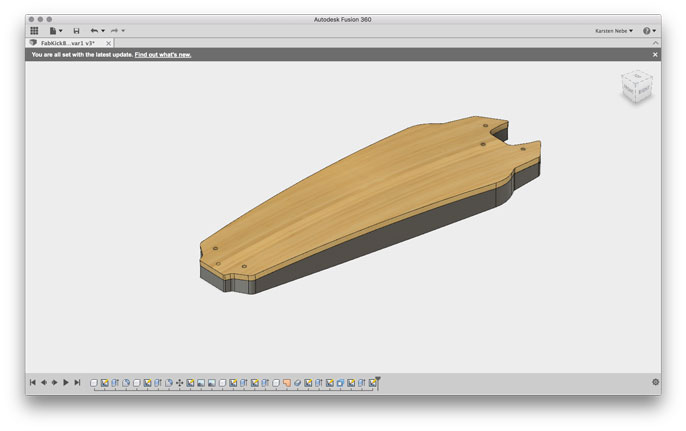The height and width of the screenshot is (431, 686).
Task: Click the timeline end marker
Action: (378, 382)
